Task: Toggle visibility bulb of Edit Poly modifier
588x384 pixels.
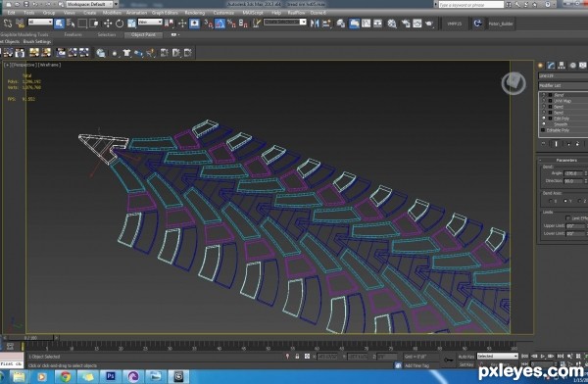Action: click(544, 119)
